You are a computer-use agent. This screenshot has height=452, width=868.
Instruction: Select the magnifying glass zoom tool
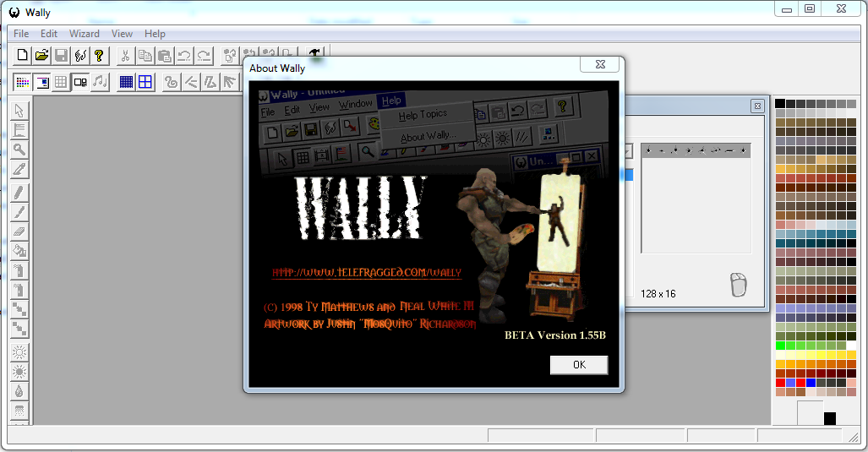point(19,150)
